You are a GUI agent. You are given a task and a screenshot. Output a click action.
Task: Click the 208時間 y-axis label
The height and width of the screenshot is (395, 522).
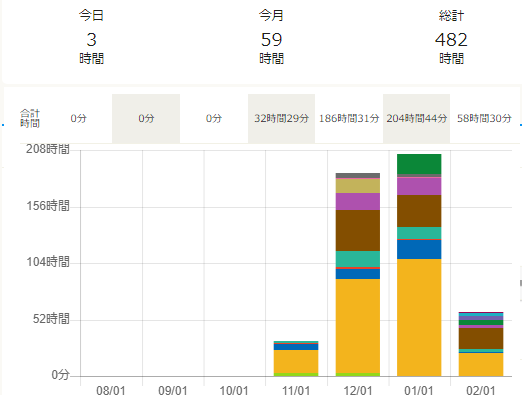tap(48, 149)
